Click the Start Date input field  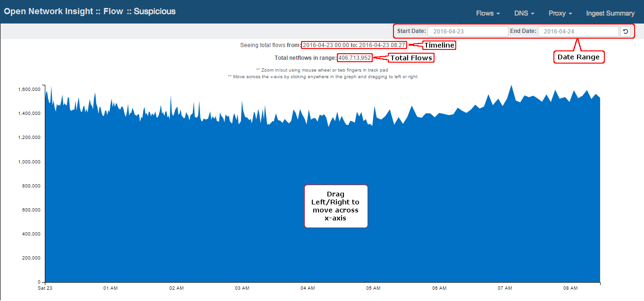pos(468,31)
